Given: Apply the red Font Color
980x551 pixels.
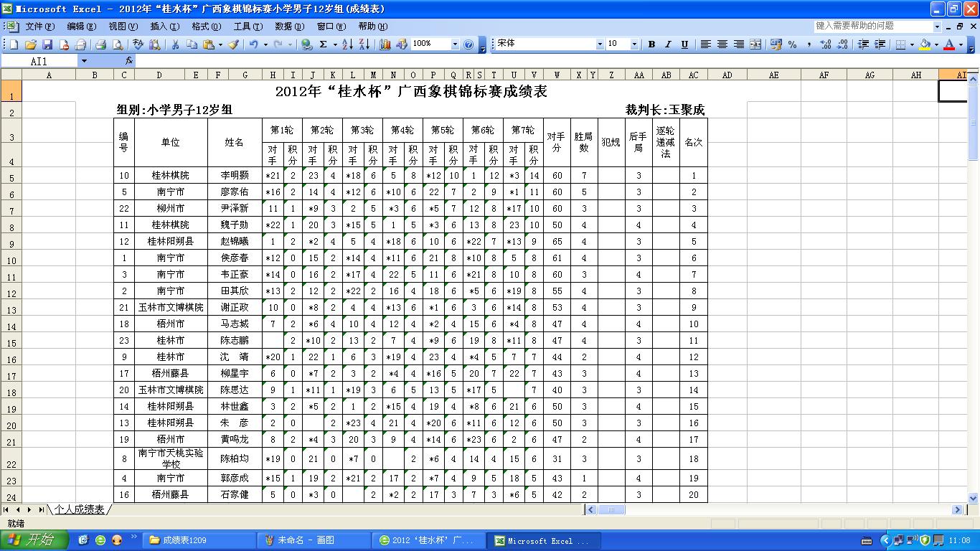Looking at the screenshot, I should [949, 44].
